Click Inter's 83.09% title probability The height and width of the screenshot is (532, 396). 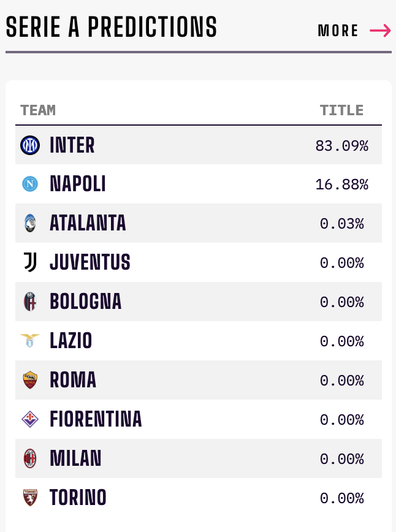pyautogui.click(x=341, y=146)
